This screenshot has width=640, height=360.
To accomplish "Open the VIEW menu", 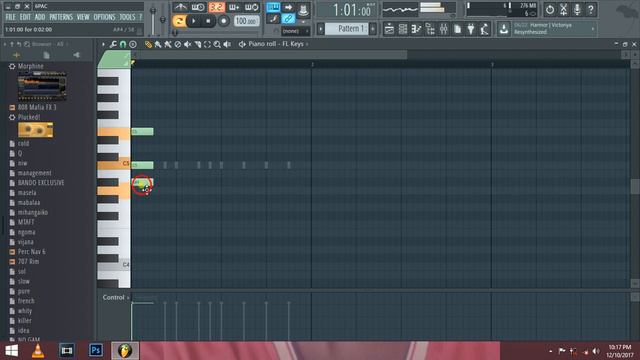I will (x=83, y=17).
